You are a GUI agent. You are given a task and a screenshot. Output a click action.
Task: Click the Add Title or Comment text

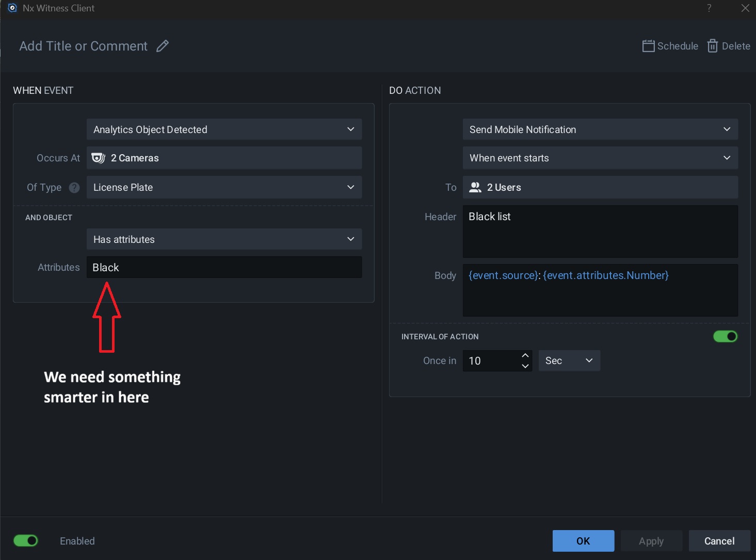coord(83,46)
